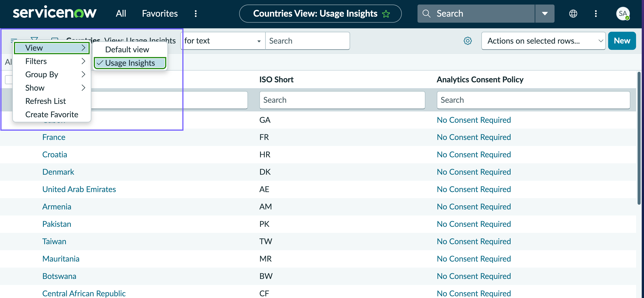
Task: Click the 'AE' ISO Short cell
Action: pyautogui.click(x=264, y=189)
